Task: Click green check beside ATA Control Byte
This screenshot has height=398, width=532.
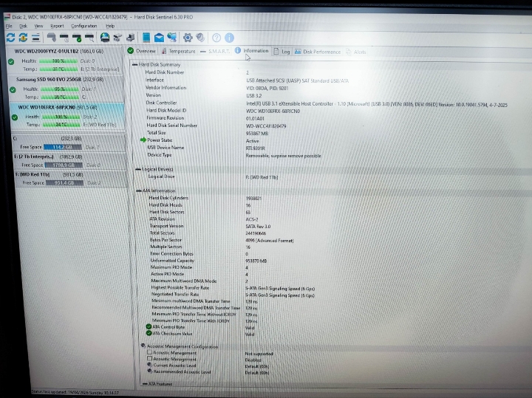Action: pyautogui.click(x=149, y=327)
